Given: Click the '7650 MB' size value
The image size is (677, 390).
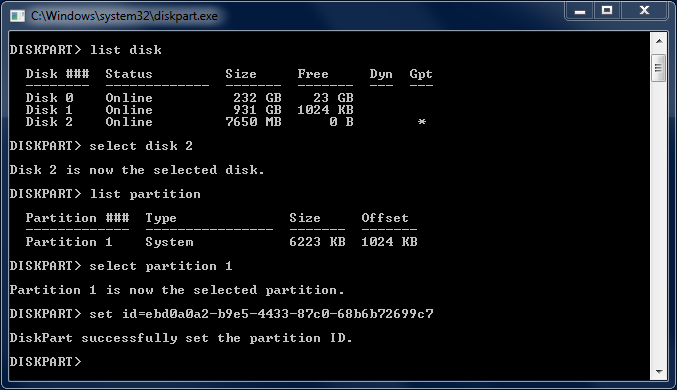Looking at the screenshot, I should [x=253, y=122].
